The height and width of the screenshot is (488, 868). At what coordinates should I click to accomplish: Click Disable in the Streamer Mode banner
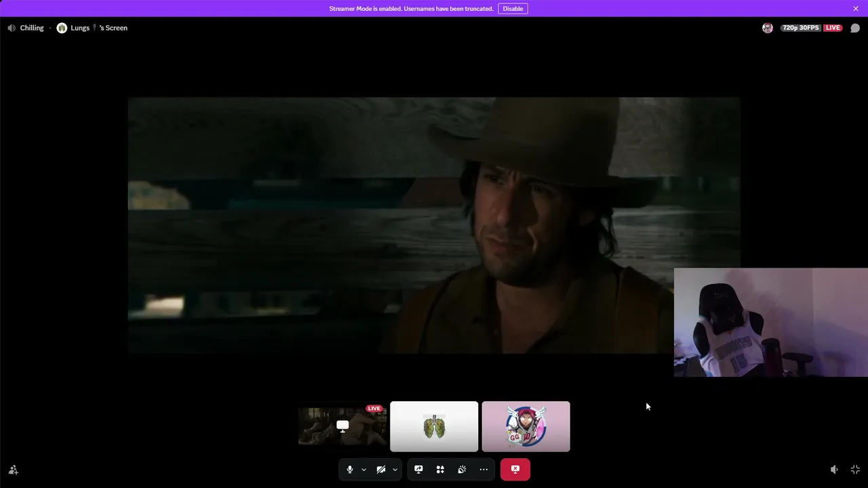[x=513, y=9]
